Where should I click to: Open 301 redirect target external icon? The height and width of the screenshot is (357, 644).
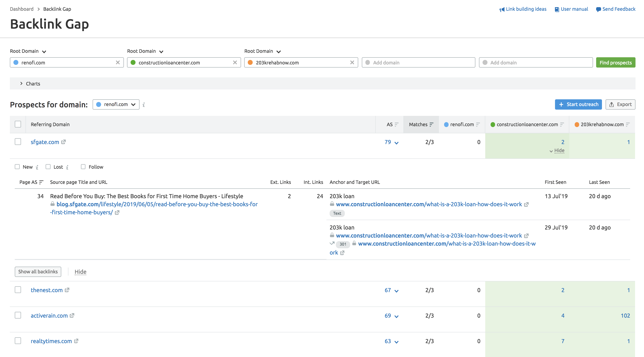(342, 253)
